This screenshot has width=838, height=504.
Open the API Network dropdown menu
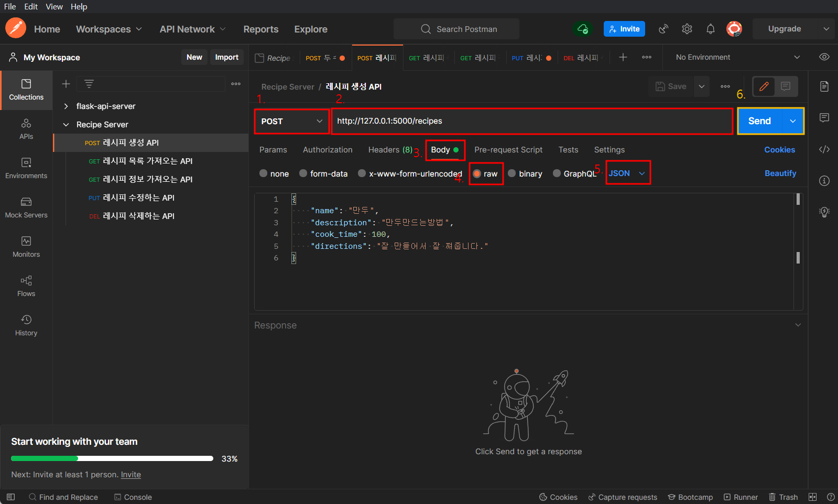tap(192, 29)
